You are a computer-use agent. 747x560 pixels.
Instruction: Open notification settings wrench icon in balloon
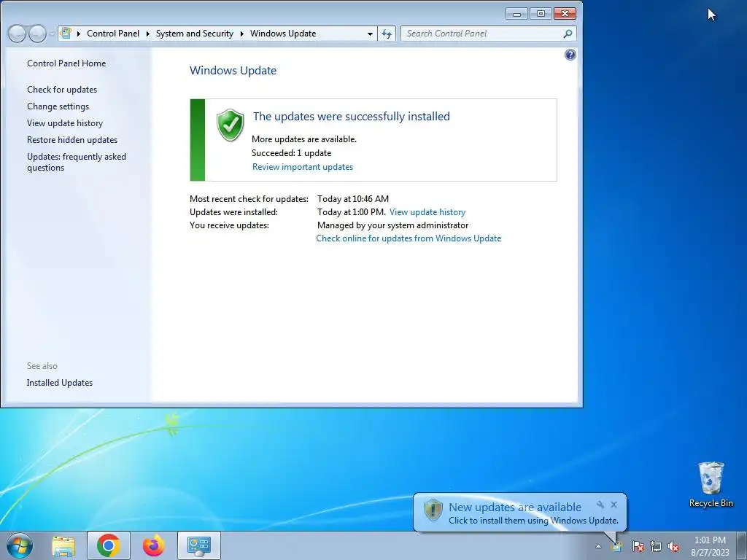click(x=600, y=505)
